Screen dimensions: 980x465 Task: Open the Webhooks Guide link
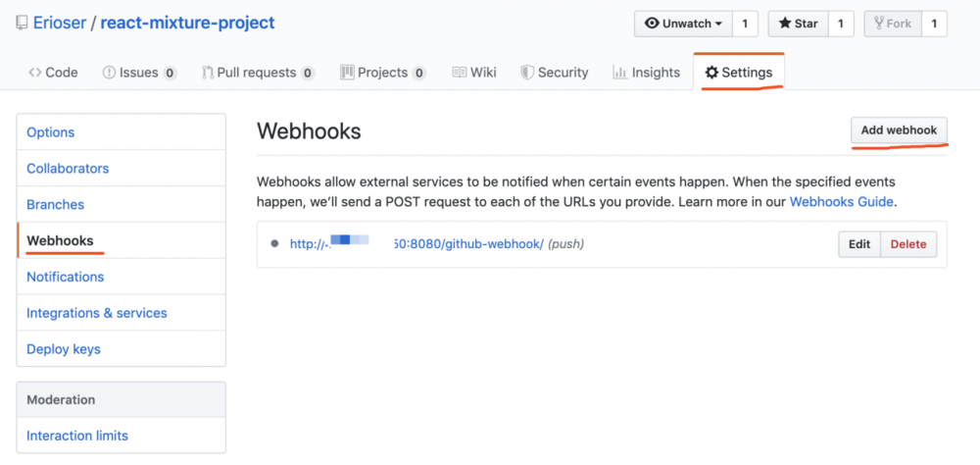click(841, 201)
